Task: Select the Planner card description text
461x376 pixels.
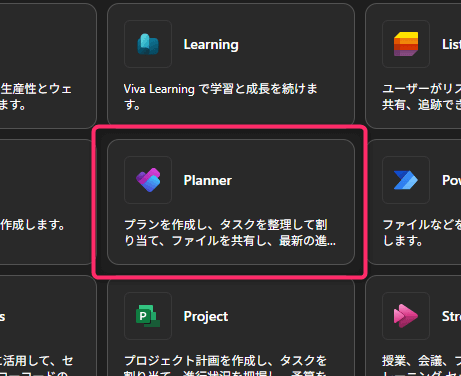Action: pos(230,232)
